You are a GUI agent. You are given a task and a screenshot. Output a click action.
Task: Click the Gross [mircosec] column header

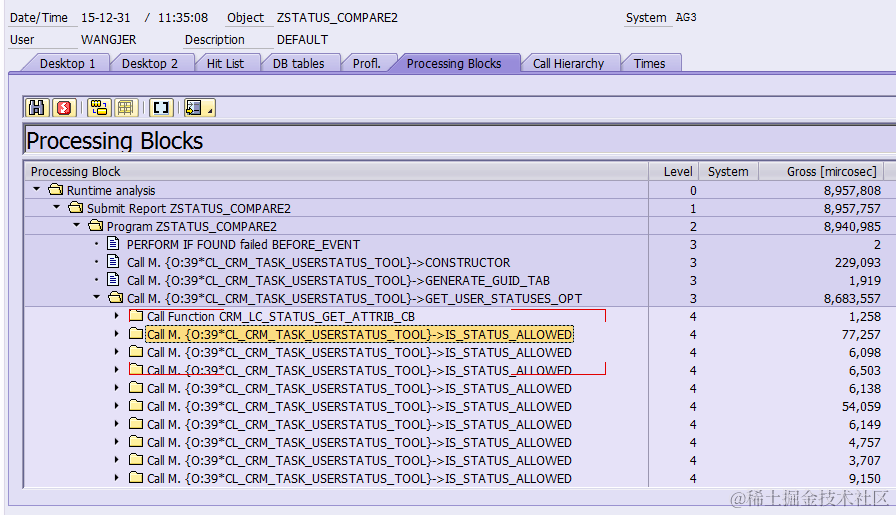(822, 171)
